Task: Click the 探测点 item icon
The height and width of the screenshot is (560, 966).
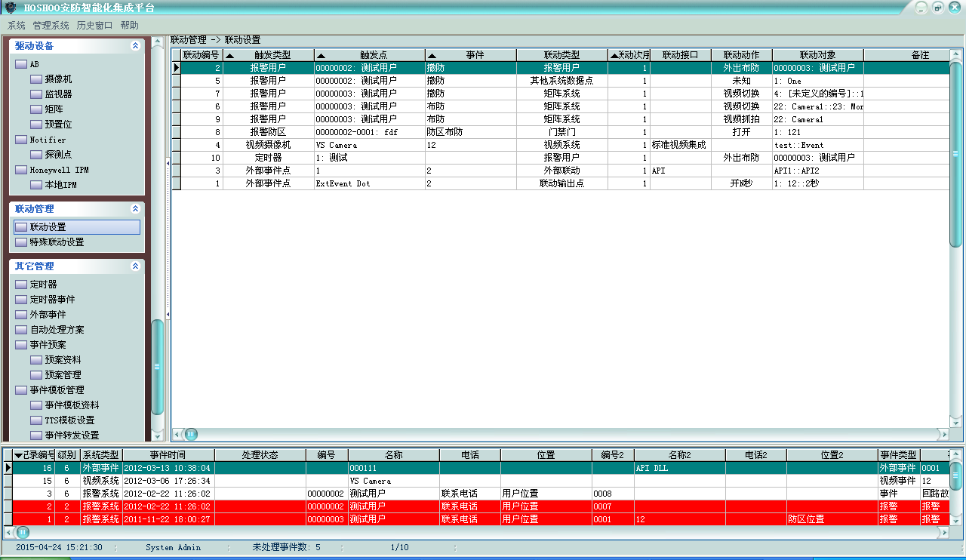Action: pyautogui.click(x=36, y=155)
